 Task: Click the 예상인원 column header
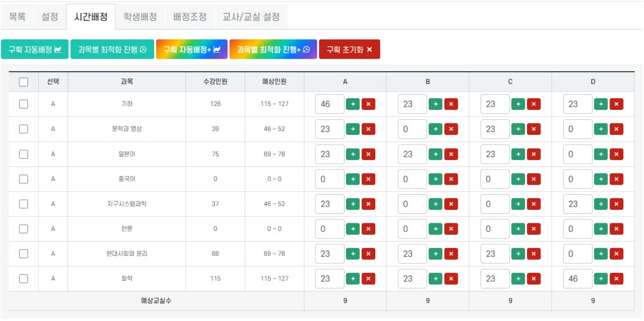pyautogui.click(x=274, y=82)
